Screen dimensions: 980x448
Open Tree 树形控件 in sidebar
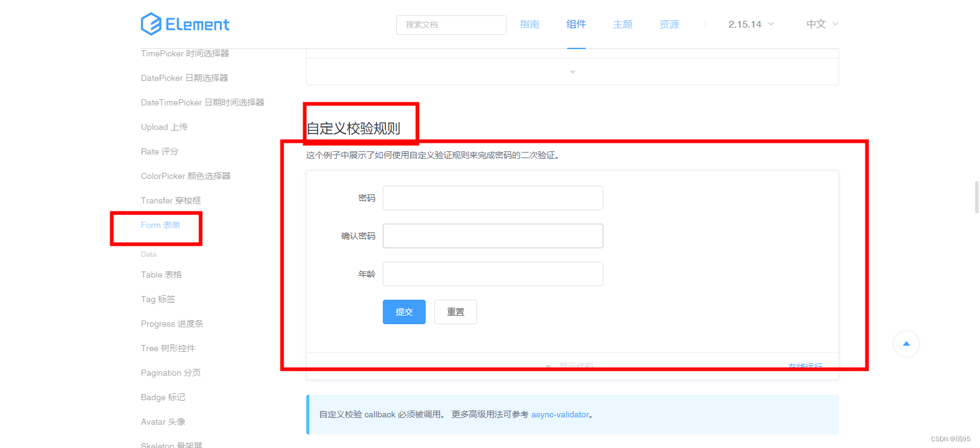coord(168,348)
